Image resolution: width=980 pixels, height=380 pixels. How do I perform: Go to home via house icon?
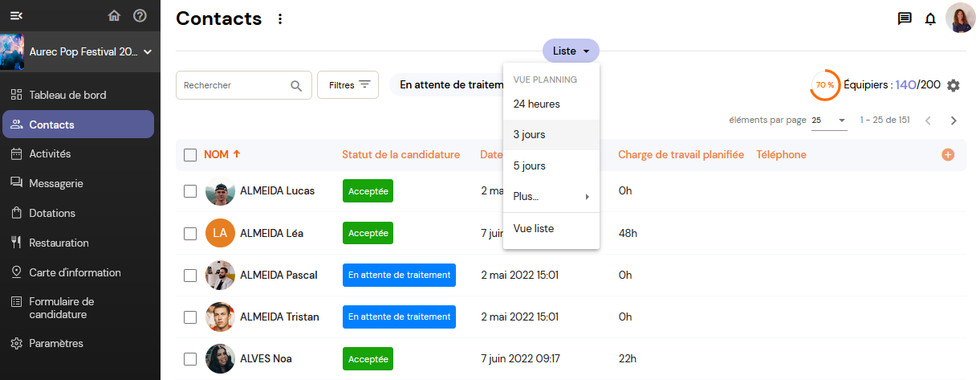tap(114, 15)
